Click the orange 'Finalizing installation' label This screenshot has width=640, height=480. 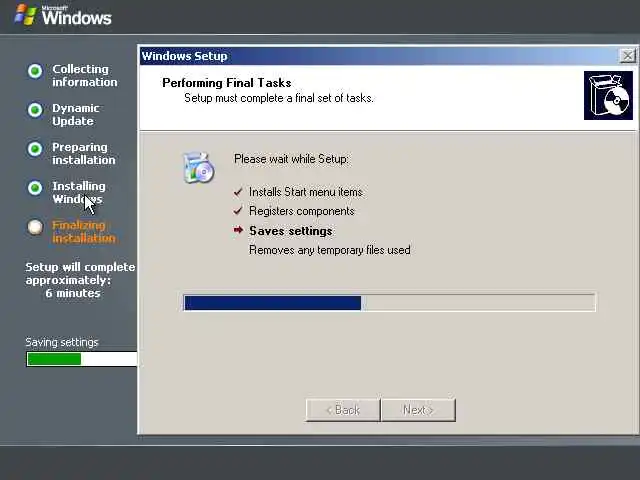[x=84, y=231]
